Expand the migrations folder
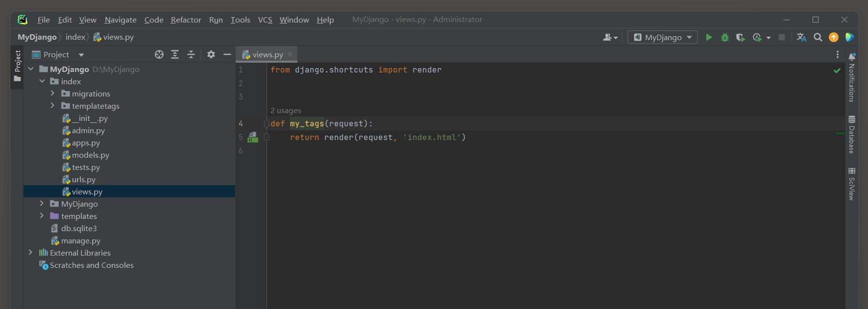This screenshot has height=309, width=868. point(52,93)
